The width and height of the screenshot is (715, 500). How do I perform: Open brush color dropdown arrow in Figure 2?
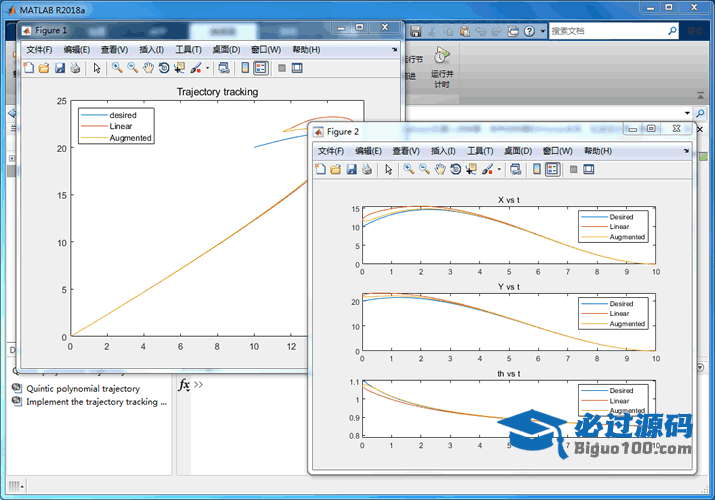click(x=499, y=170)
